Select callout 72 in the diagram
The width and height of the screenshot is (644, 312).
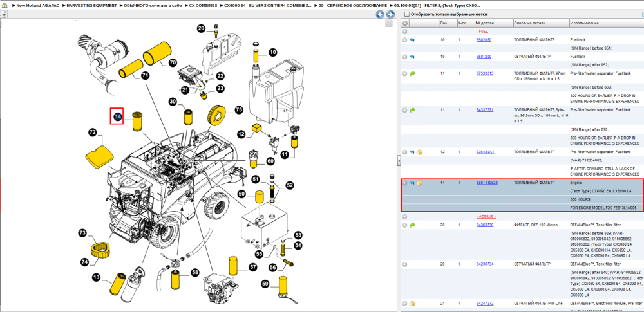(x=93, y=132)
